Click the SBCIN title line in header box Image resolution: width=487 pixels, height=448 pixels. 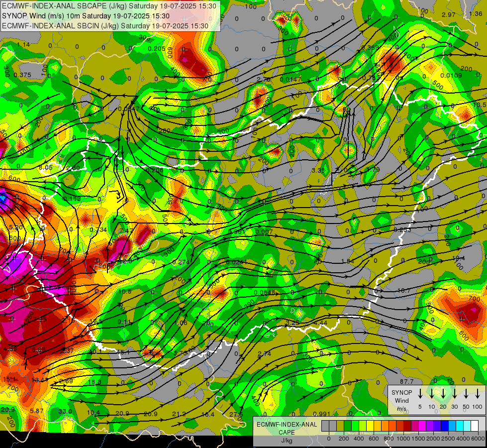(x=105, y=26)
